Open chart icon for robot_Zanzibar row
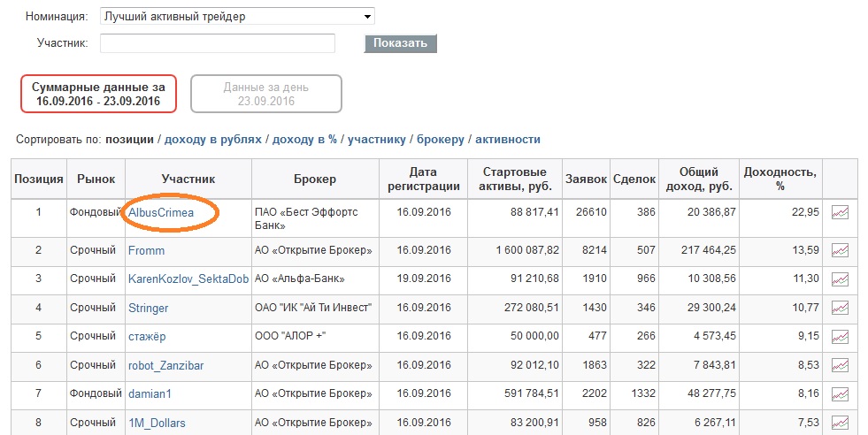 [840, 365]
